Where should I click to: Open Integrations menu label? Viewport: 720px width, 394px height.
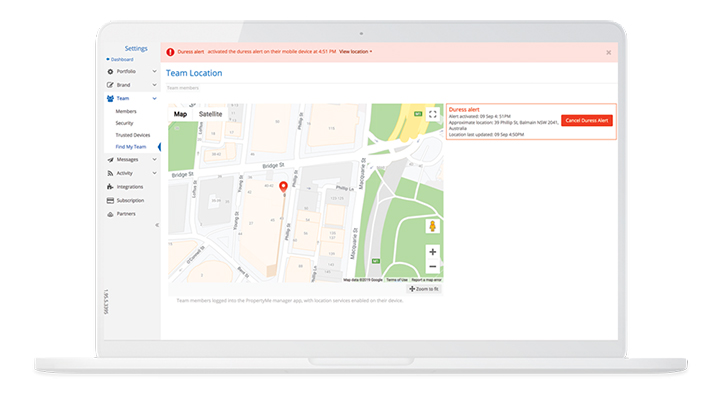pos(130,187)
